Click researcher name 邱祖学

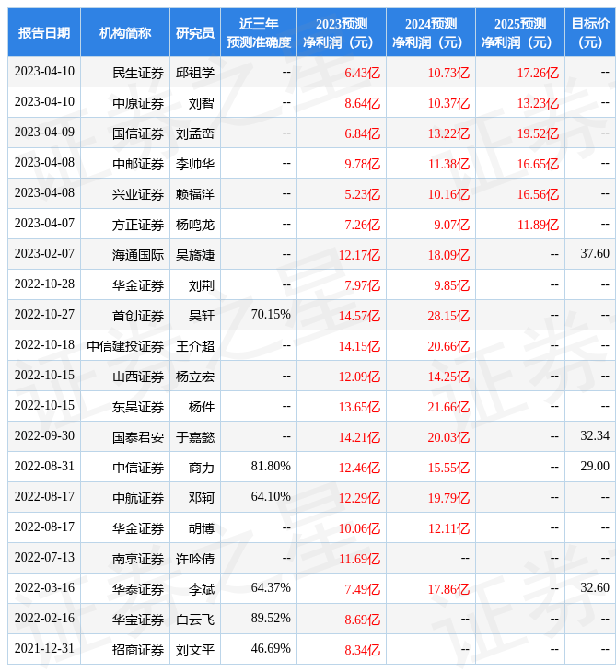pos(195,73)
